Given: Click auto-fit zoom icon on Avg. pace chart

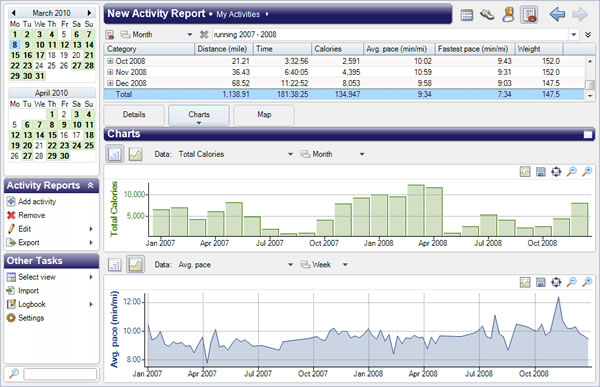Looking at the screenshot, I should click(556, 282).
